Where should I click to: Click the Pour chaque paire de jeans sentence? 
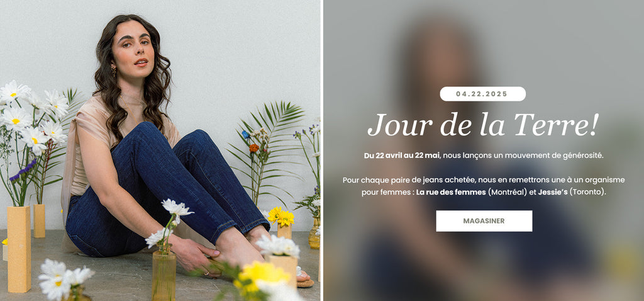484,186
